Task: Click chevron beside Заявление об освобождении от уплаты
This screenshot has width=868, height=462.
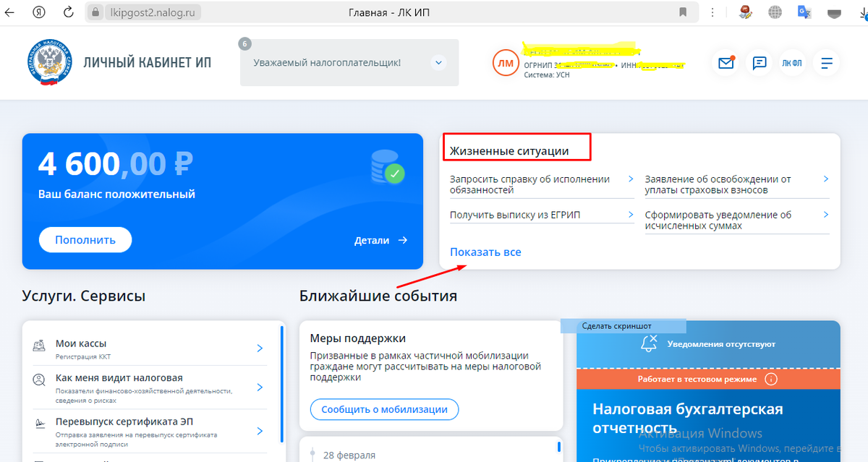Action: pos(826,179)
